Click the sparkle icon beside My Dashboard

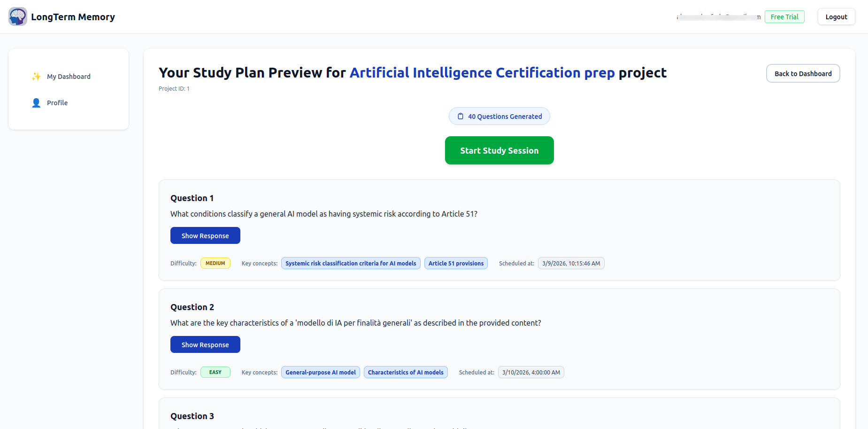coord(36,77)
